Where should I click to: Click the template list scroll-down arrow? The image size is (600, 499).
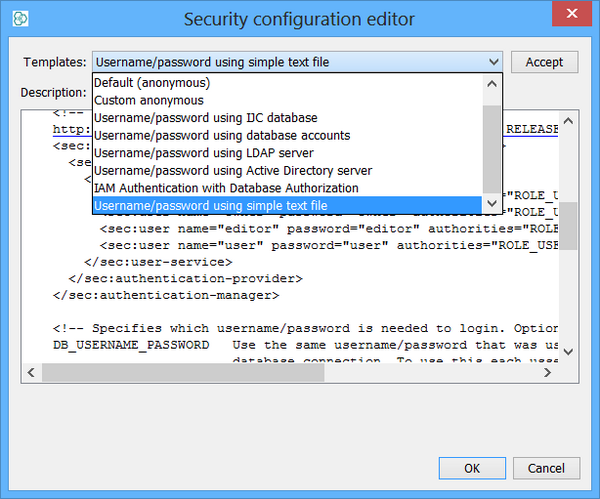[491, 204]
